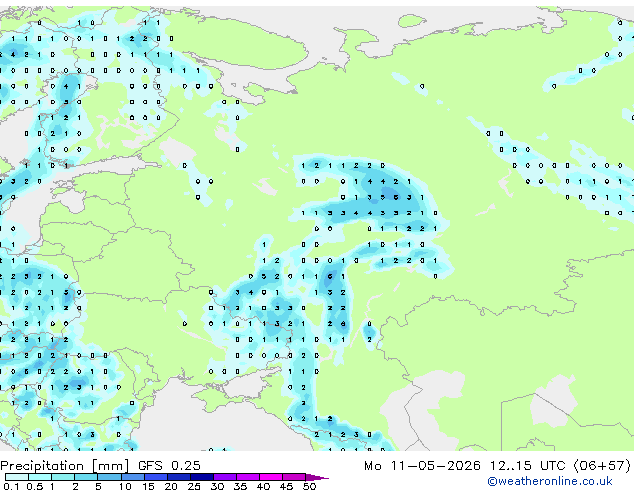The width and height of the screenshot is (634, 490).
Task: Click the 0.1–0.5 mm legend color box
Action: click(x=17, y=477)
